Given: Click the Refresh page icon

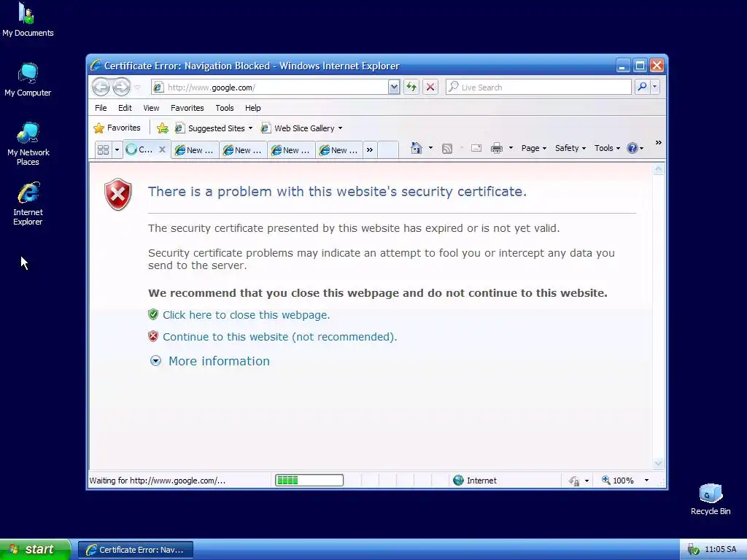Looking at the screenshot, I should coord(411,87).
